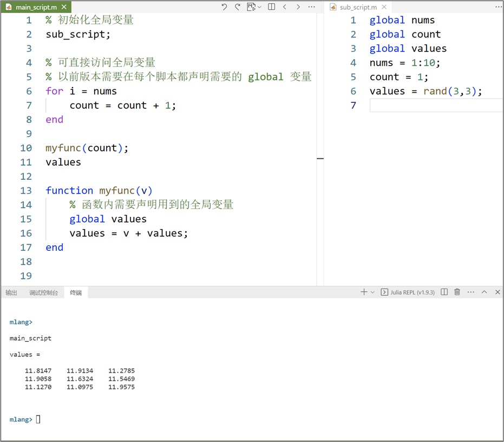The image size is (504, 442).
Task: Click the Undo icon in the editor toolbar
Action: click(x=223, y=7)
